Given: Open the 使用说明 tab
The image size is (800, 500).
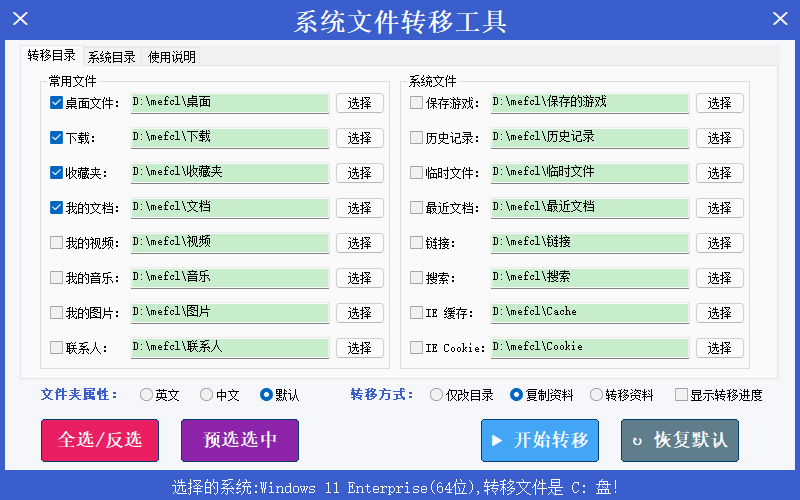Looking at the screenshot, I should pyautogui.click(x=172, y=57).
